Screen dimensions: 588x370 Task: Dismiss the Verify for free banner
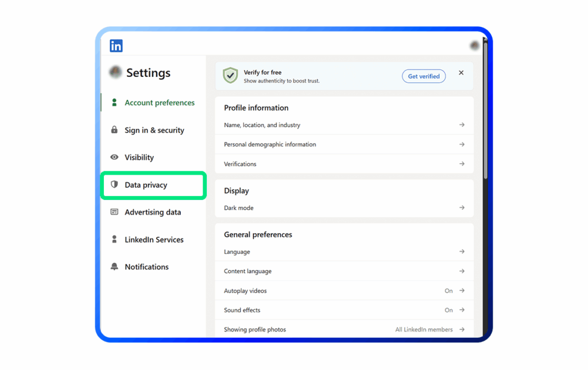click(461, 72)
